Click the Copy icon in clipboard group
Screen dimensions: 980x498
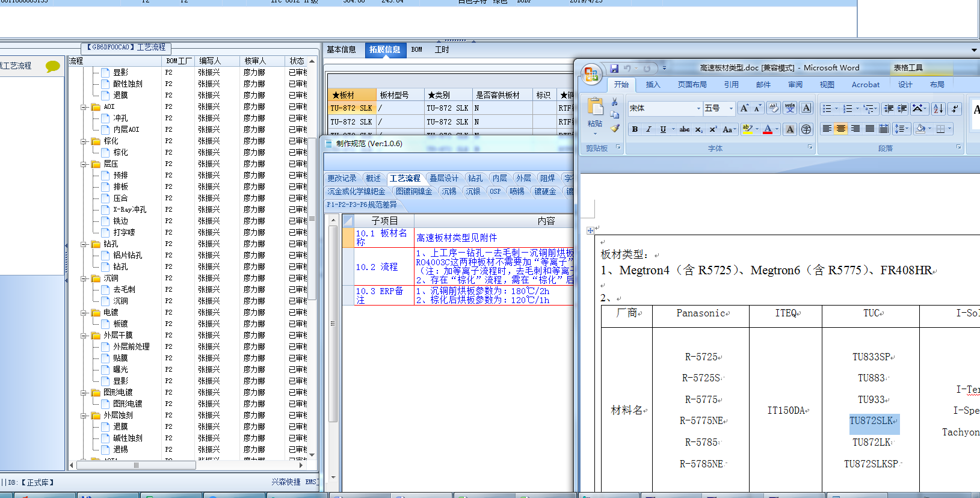pos(615,115)
